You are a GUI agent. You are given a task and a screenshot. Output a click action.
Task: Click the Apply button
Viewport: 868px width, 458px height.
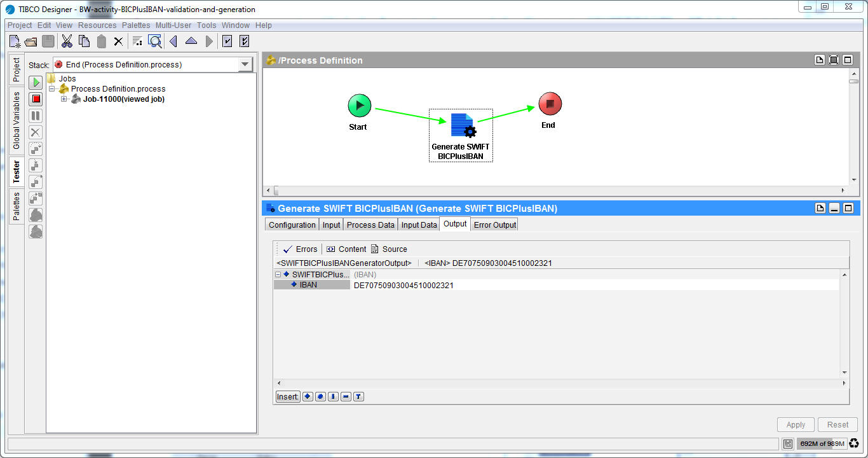796,425
